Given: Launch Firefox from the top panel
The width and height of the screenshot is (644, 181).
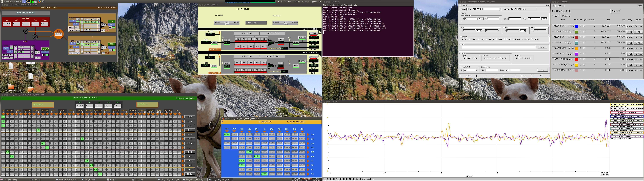Looking at the screenshot, I should [39, 2].
